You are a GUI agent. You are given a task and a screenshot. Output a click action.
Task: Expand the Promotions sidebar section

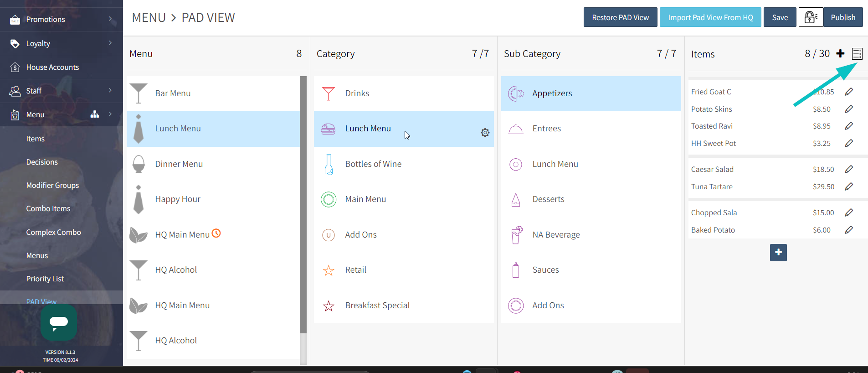110,19
